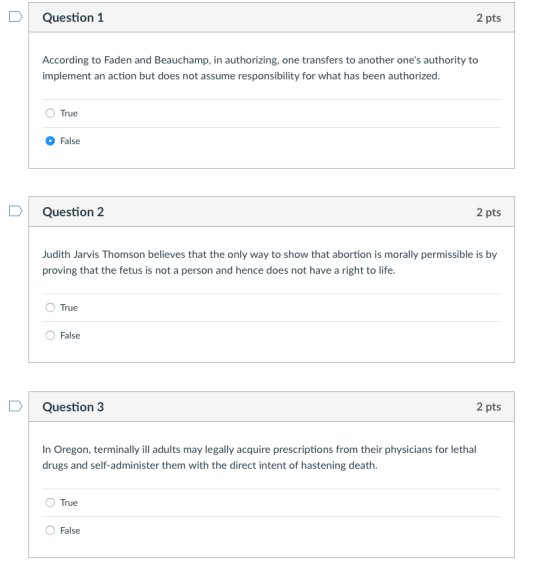
Task: Flag Question 2 with the bookmark icon
Action: [16, 211]
